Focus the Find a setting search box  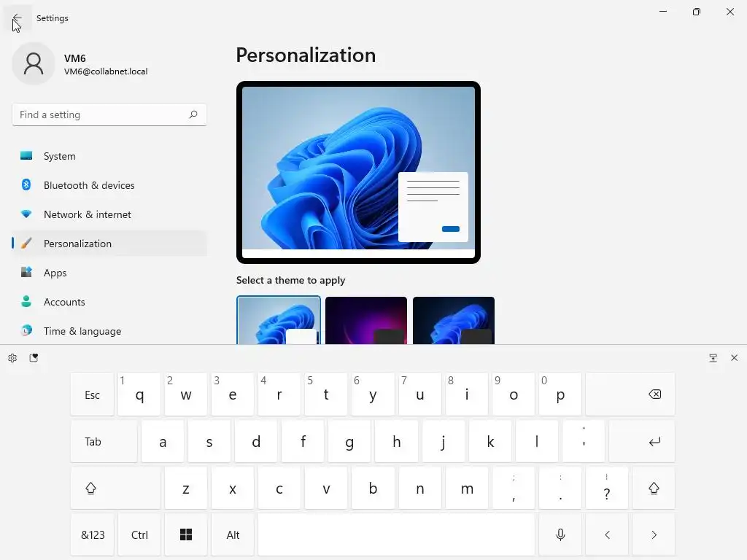[x=109, y=114]
